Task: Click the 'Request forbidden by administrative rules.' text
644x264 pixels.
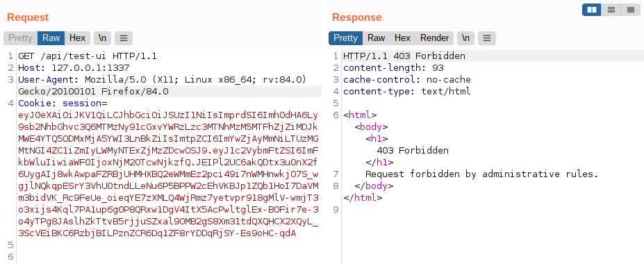Action: click(x=481, y=174)
